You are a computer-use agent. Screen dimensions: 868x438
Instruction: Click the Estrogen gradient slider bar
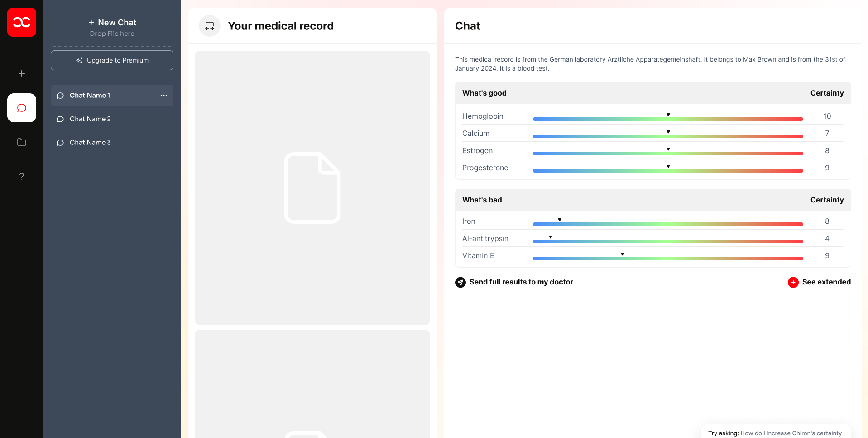tap(668, 154)
